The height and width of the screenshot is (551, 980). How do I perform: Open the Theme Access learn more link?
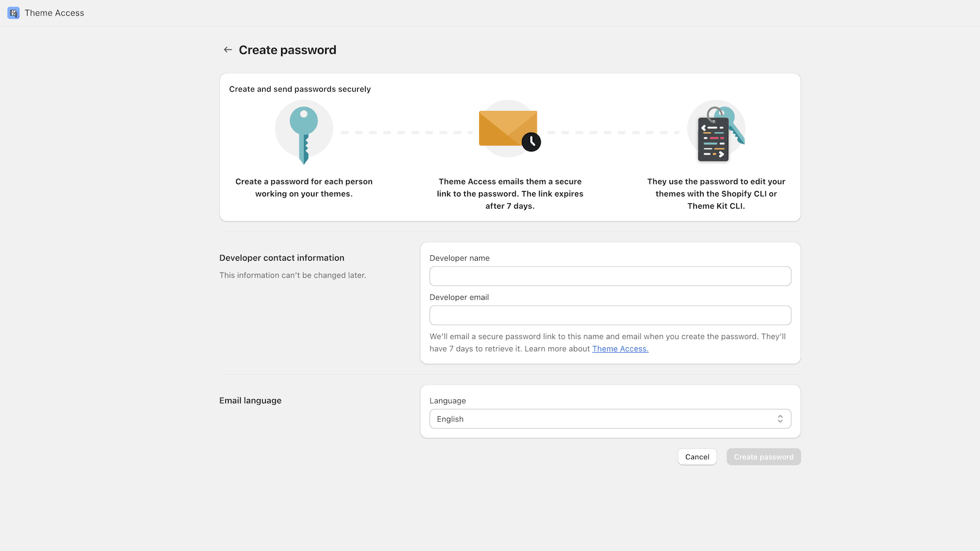tap(619, 348)
